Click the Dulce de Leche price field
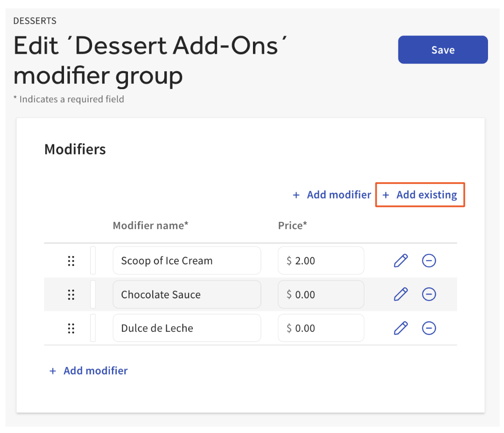Image resolution: width=504 pixels, height=433 pixels. click(x=321, y=328)
